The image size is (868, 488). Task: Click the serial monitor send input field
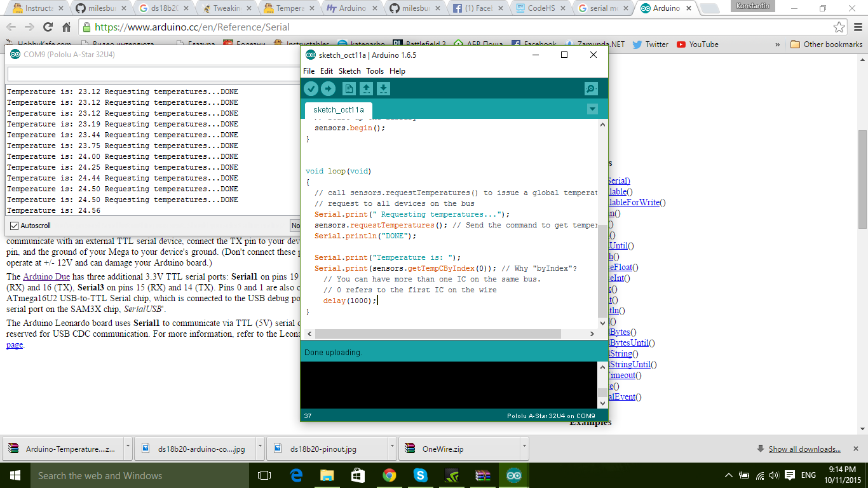tap(153, 74)
